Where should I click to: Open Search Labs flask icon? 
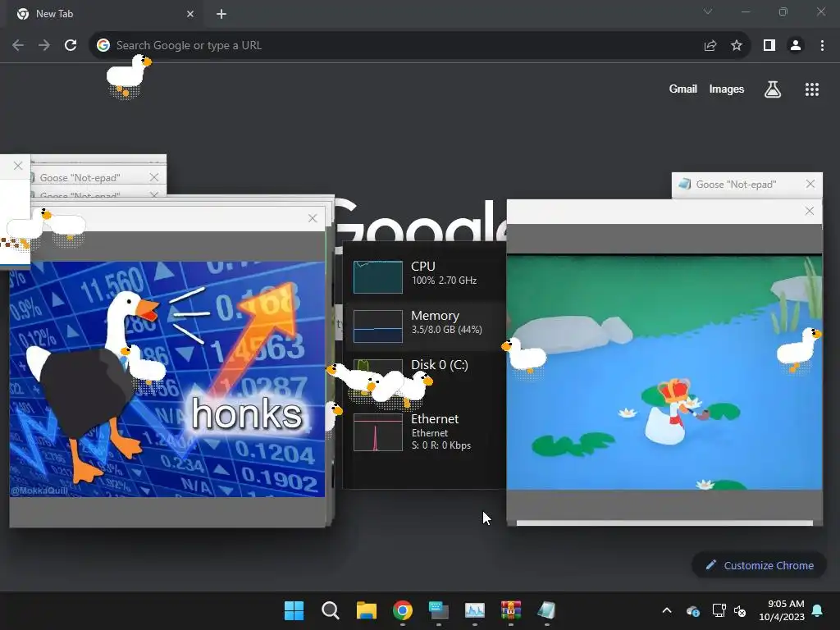point(773,89)
